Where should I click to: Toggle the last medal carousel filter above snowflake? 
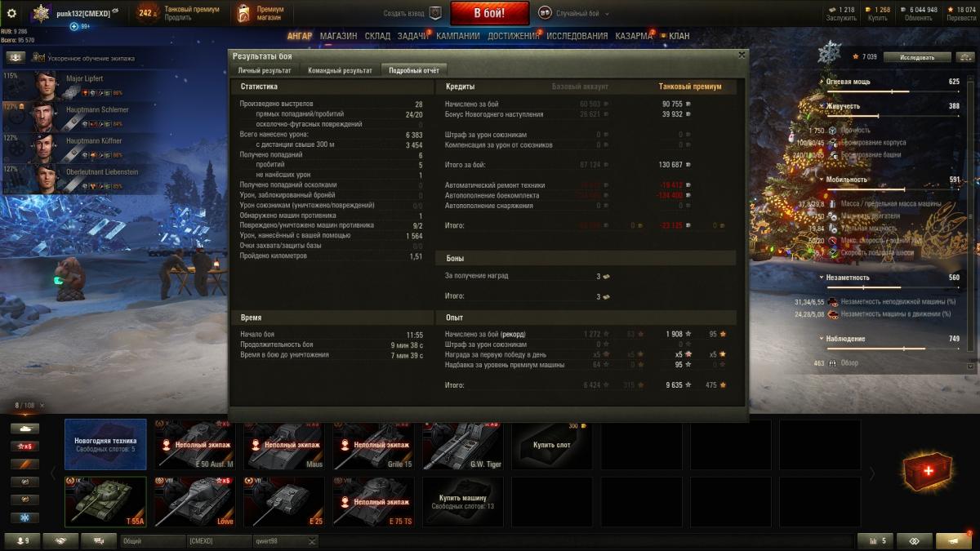(x=24, y=500)
